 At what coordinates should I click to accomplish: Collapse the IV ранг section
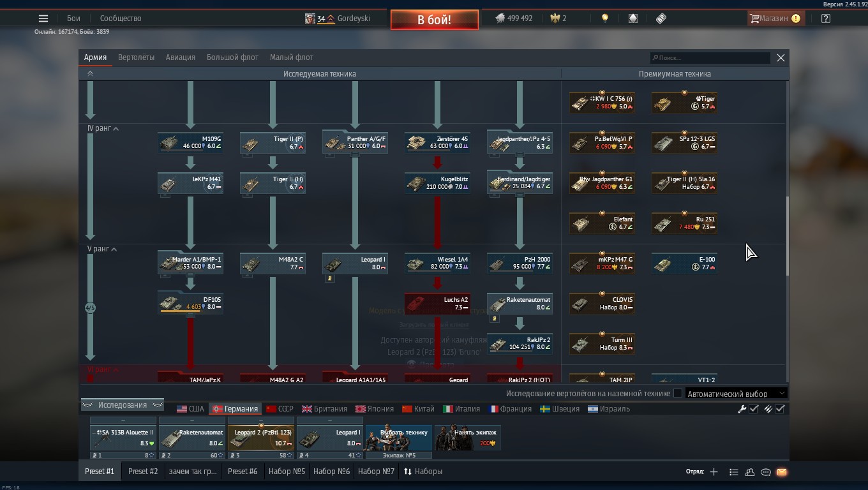pyautogui.click(x=103, y=128)
